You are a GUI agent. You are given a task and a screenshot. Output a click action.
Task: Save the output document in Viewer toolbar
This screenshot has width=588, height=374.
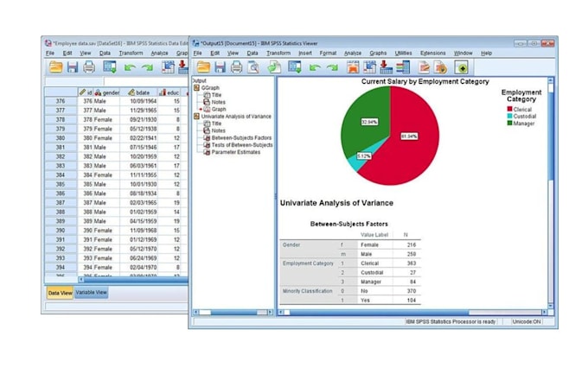220,67
